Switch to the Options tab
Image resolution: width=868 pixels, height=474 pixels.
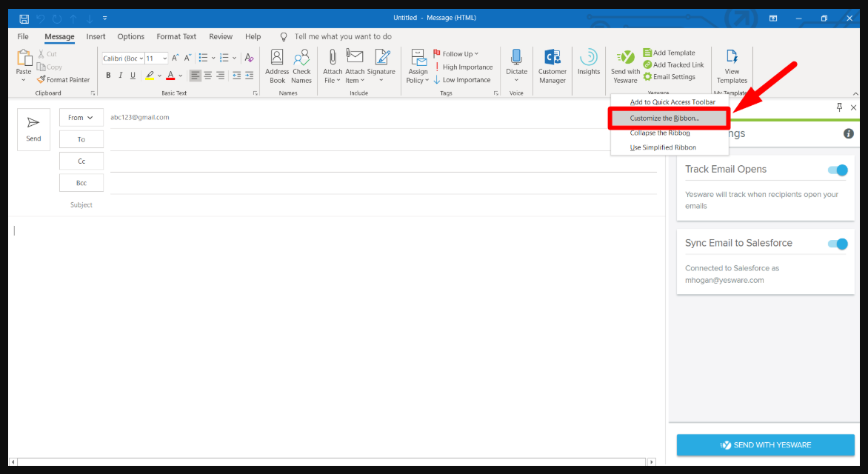click(x=130, y=36)
